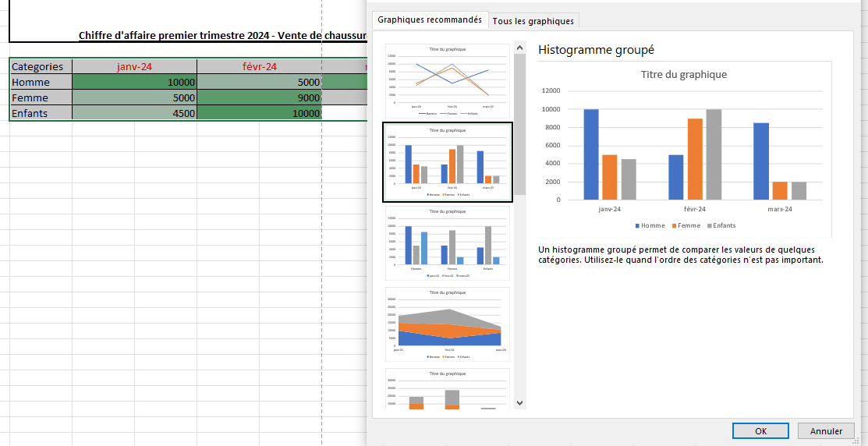The height and width of the screenshot is (446, 868).
Task: Select the févr-24 column header cell
Action: [x=259, y=67]
